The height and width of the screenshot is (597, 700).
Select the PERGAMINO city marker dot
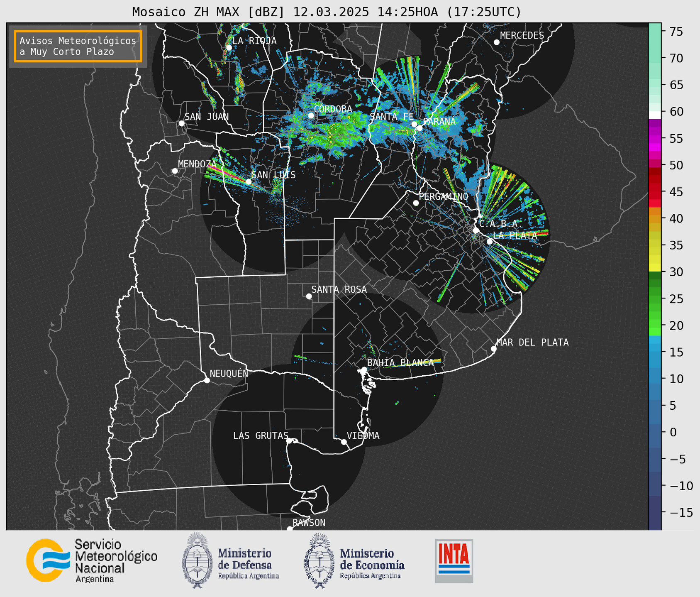416,203
